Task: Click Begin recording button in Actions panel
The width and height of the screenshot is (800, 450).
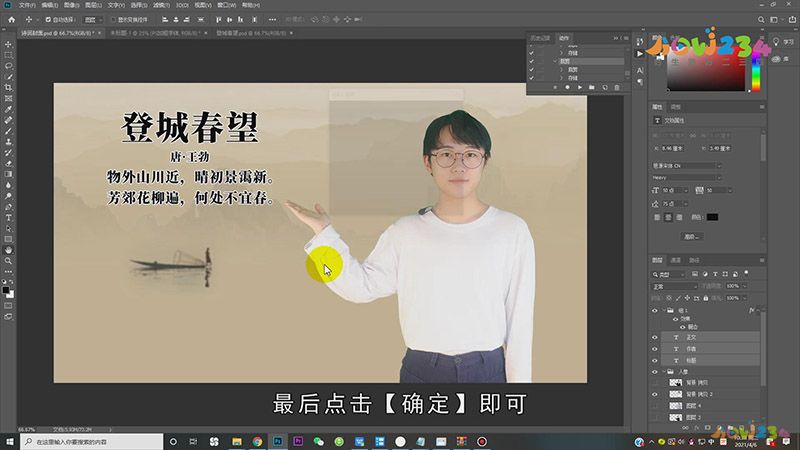Action: (567, 87)
